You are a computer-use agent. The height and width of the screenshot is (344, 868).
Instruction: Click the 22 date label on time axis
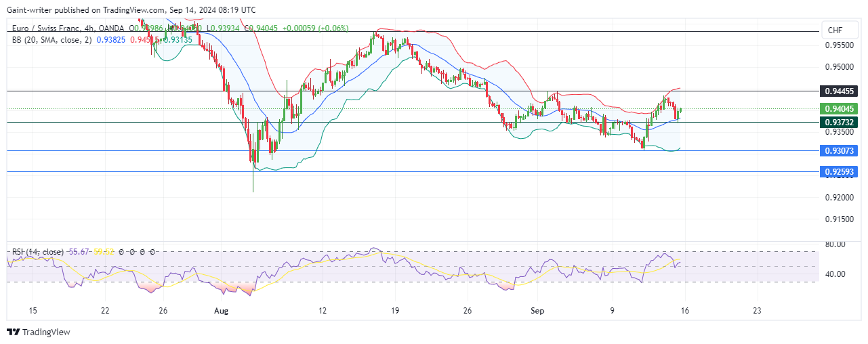104,311
